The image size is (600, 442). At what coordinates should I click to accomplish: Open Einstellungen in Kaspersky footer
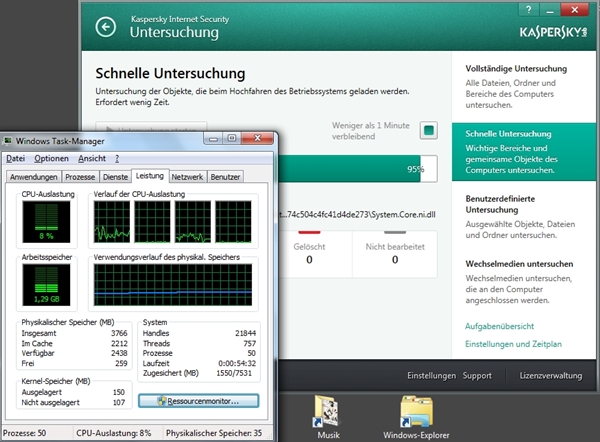431,375
